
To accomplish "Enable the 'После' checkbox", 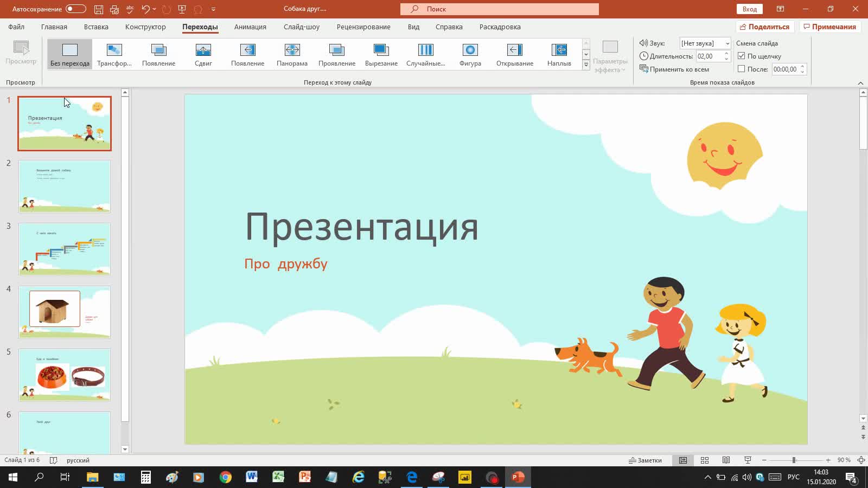I will (742, 69).
